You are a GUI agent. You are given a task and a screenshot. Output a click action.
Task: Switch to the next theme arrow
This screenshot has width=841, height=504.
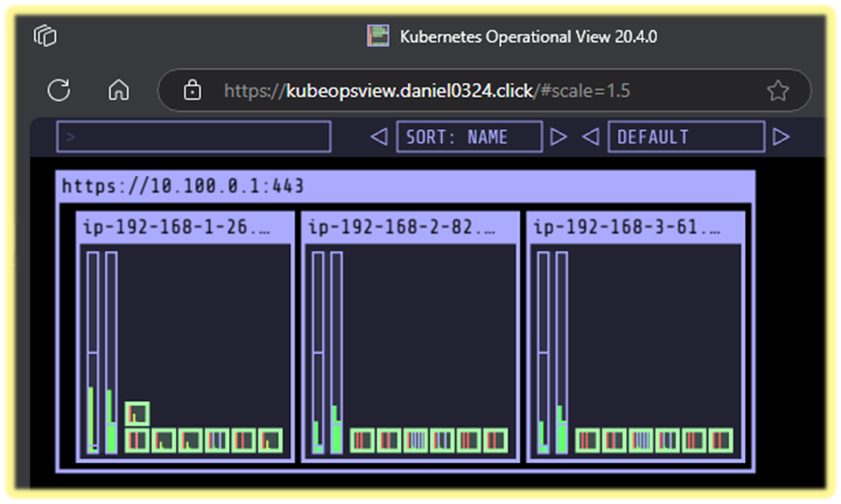781,137
